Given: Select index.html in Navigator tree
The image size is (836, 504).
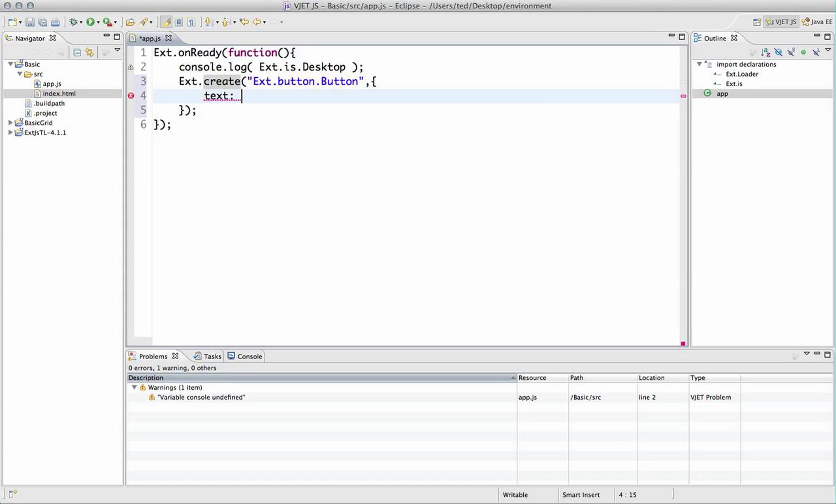Looking at the screenshot, I should pyautogui.click(x=59, y=94).
